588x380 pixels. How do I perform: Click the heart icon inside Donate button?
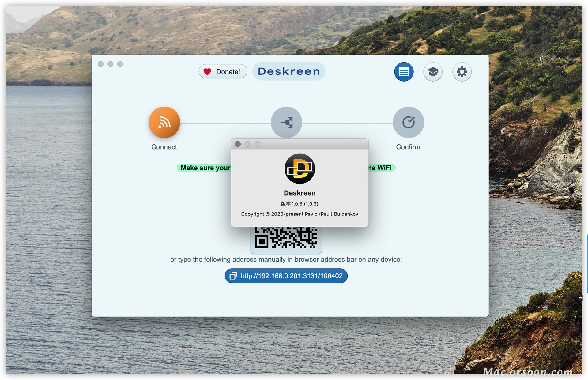(207, 71)
